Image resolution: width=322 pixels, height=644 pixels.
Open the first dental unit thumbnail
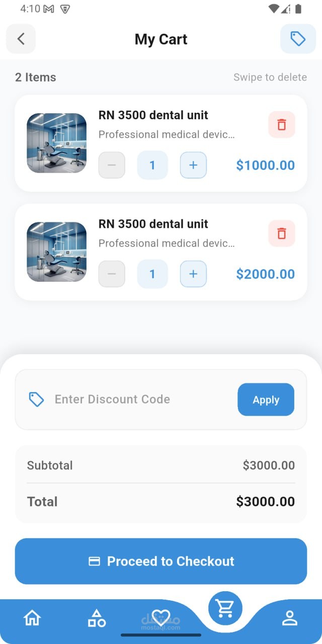pos(56,143)
